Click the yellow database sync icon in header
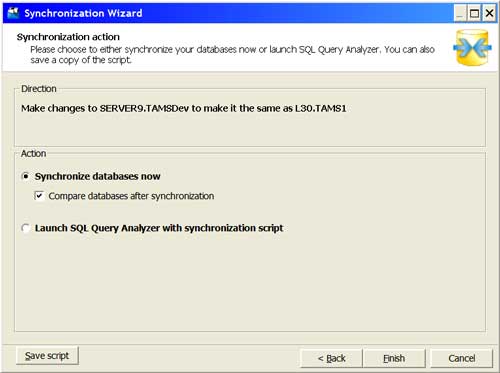The image size is (500, 373). [x=472, y=47]
